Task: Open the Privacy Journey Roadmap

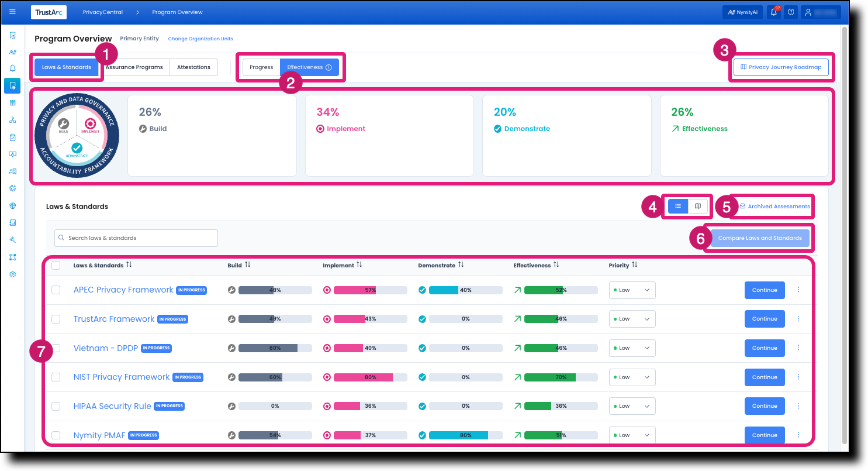Action: [x=780, y=67]
